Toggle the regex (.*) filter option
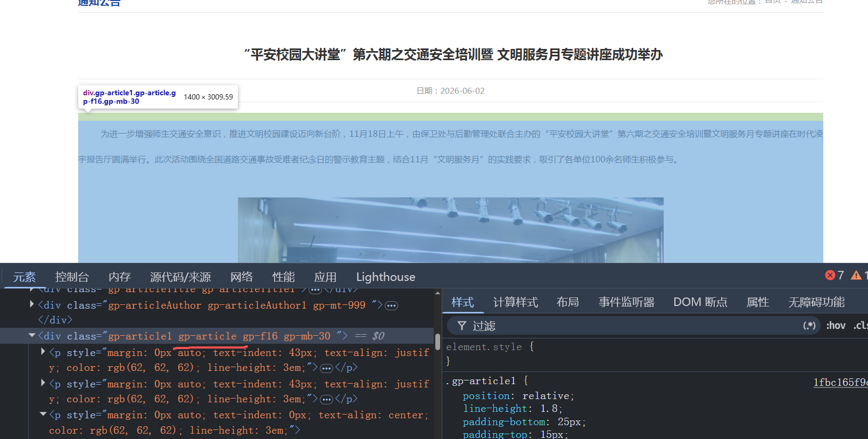 [809, 326]
